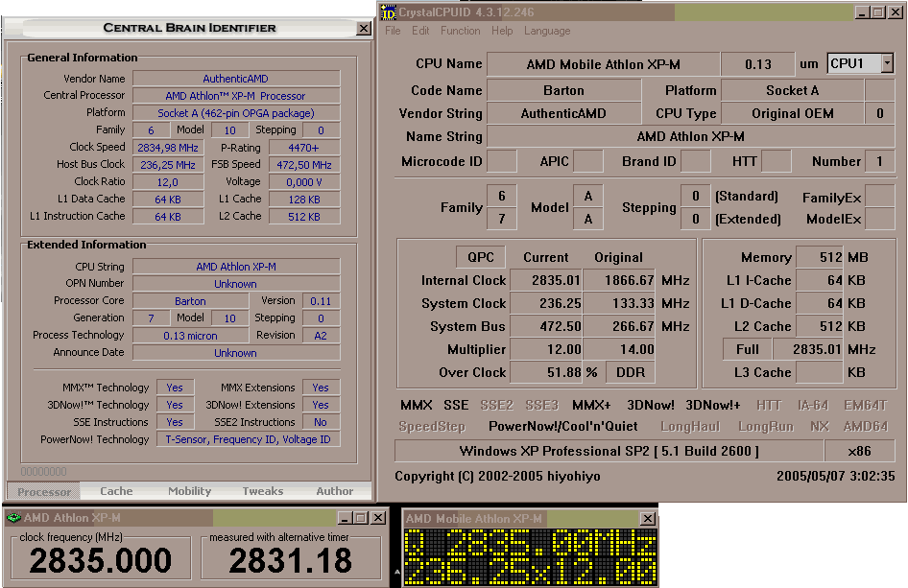Open the Help menu

point(502,31)
